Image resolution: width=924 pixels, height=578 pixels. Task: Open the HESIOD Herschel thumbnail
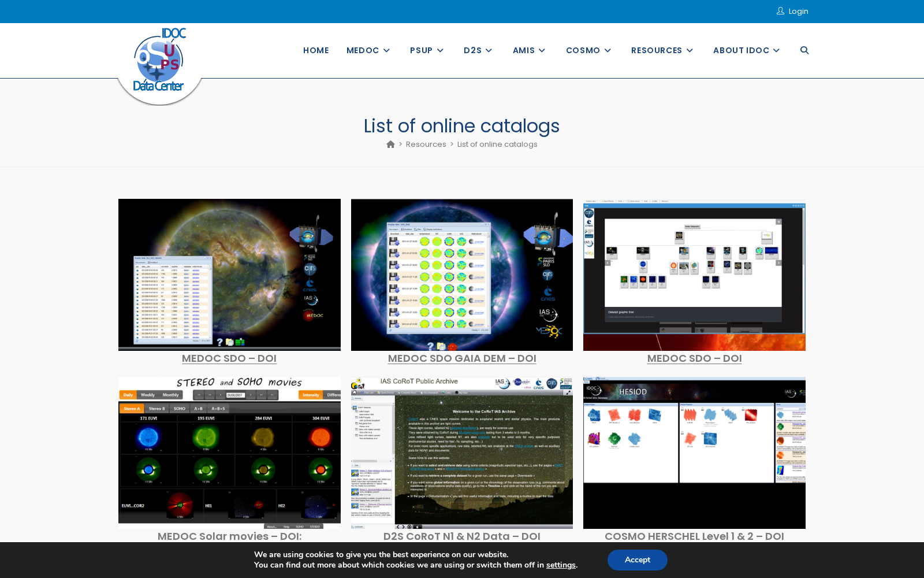(x=694, y=453)
